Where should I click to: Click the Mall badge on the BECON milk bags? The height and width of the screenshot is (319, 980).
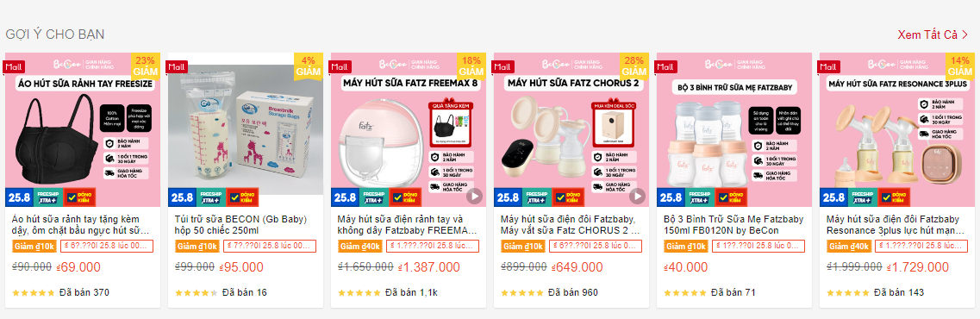[176, 66]
